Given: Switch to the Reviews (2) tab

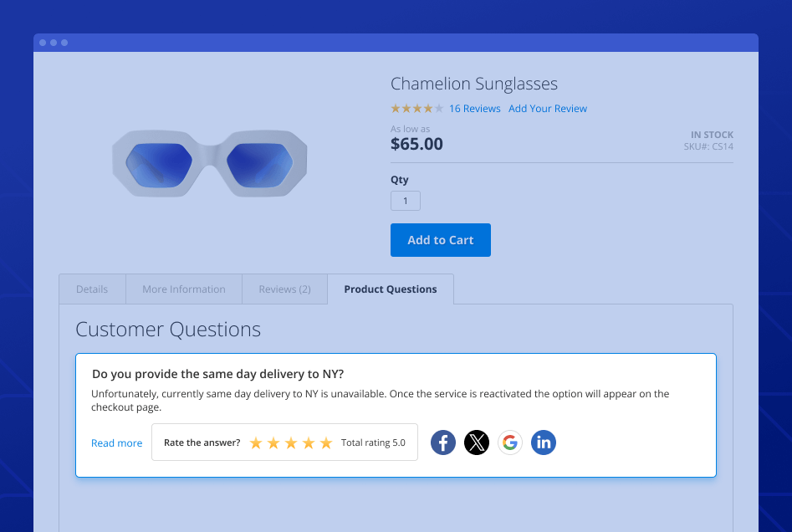Looking at the screenshot, I should click(x=284, y=289).
